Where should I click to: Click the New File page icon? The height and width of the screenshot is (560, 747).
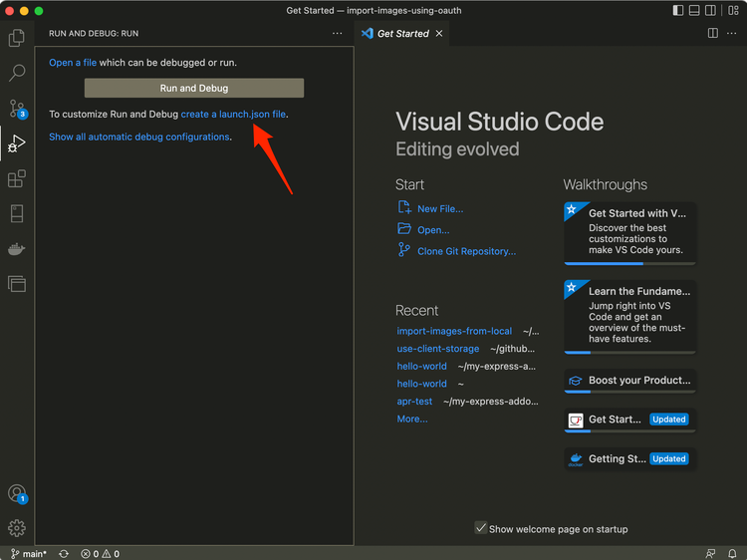(x=404, y=207)
